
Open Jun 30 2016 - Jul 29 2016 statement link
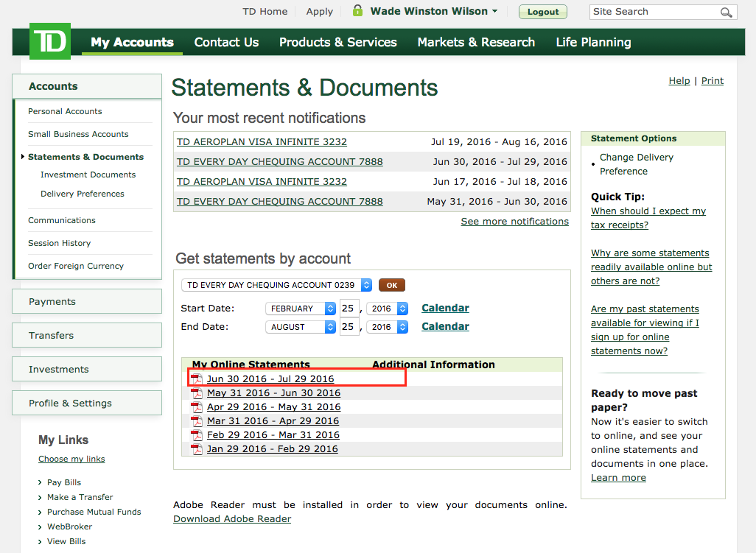click(x=270, y=379)
